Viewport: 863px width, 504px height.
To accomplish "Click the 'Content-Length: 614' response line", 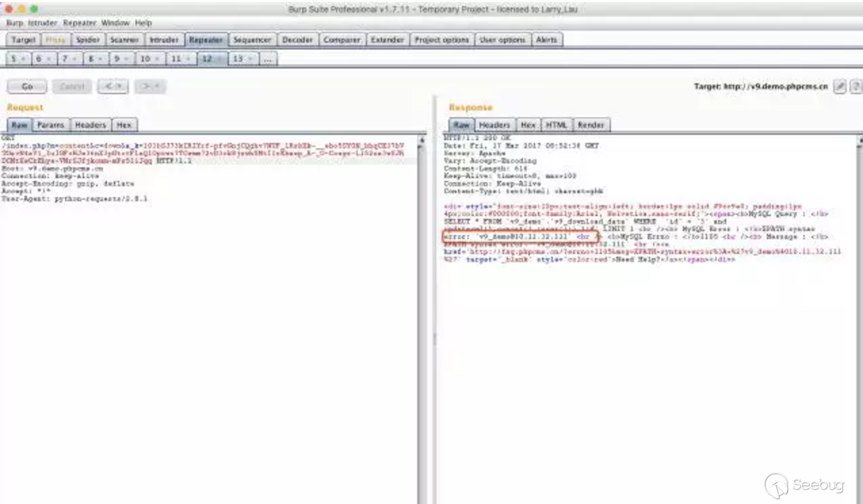I will [x=486, y=169].
